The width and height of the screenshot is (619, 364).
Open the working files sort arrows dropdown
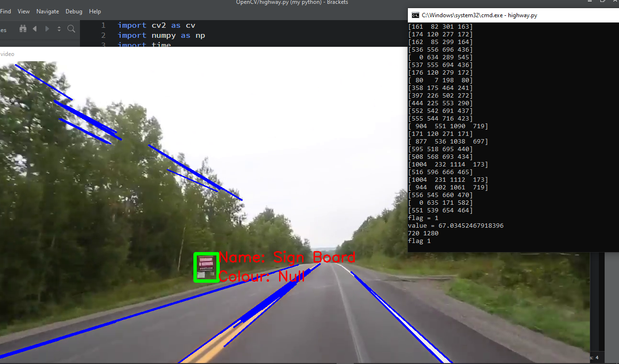59,29
